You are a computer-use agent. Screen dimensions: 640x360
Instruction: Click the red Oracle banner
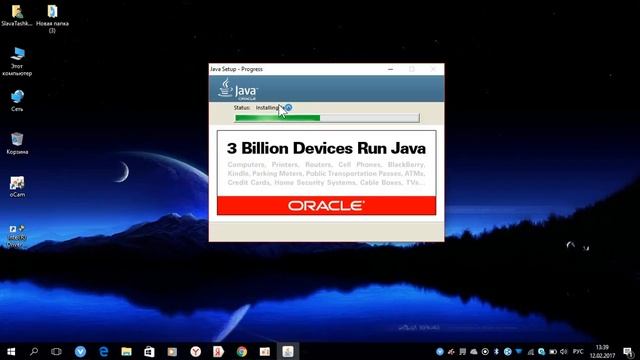pyautogui.click(x=326, y=205)
